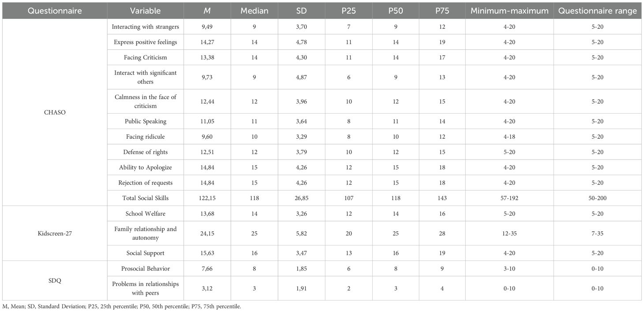Click the Prosocial Behavior variable cell
This screenshot has height=312, width=644.
pyautogui.click(x=145, y=269)
